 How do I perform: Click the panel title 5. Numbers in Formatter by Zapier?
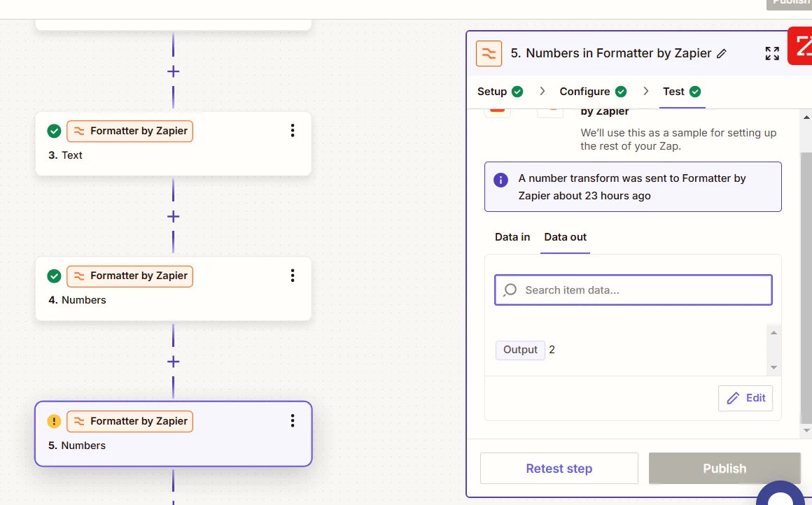pos(611,53)
